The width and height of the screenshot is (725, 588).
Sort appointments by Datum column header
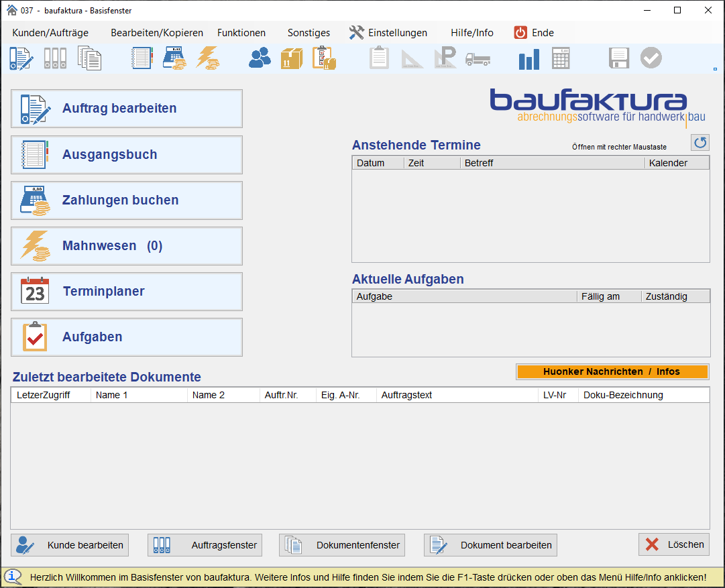coord(378,163)
